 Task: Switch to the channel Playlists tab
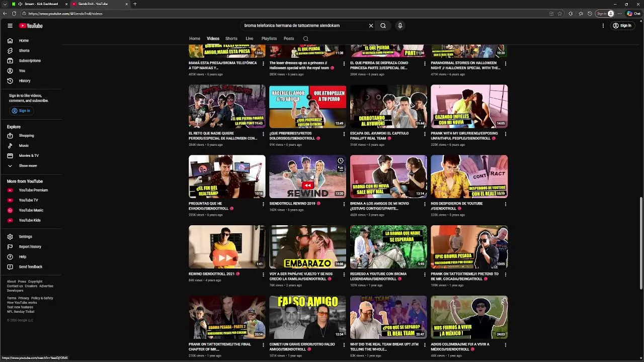point(269,39)
